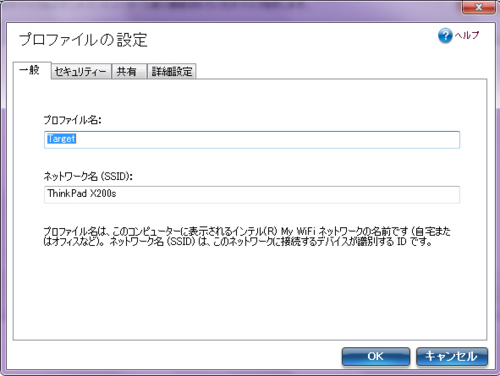
Task: Click the ネットワーク名 (SSID): label
Action: pos(88,176)
